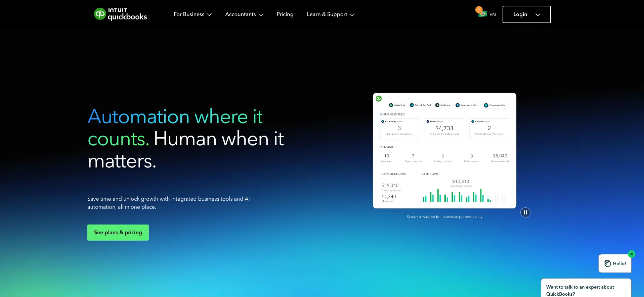Pause the dashboard animation
Image resolution: width=644 pixels, height=297 pixels.
(525, 212)
